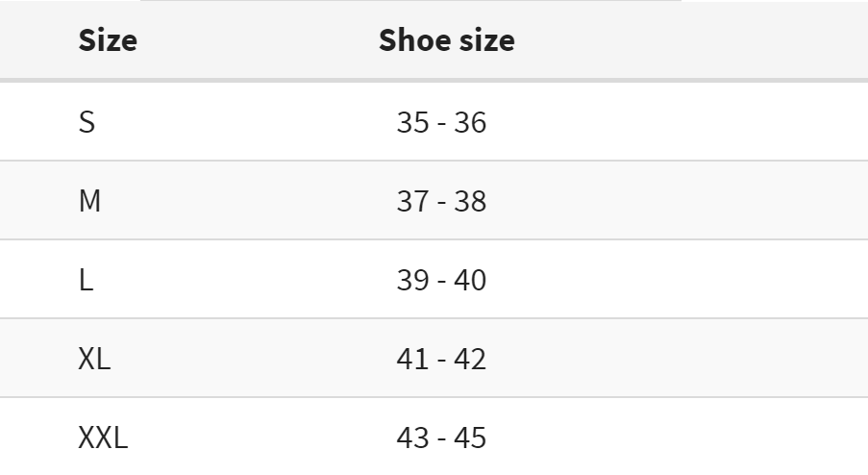Click the number 35 in the S row
This screenshot has height=475, width=868.
[411, 123]
